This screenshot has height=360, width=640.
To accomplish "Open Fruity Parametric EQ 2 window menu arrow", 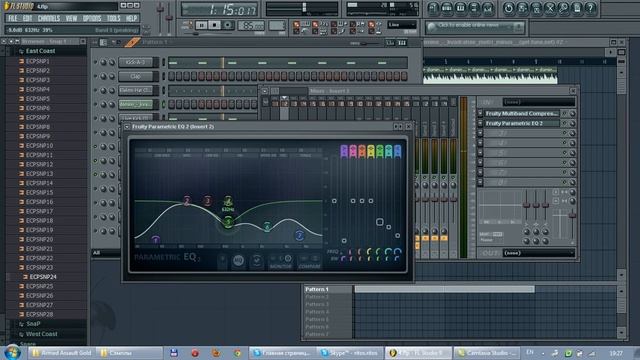I will click(127, 127).
